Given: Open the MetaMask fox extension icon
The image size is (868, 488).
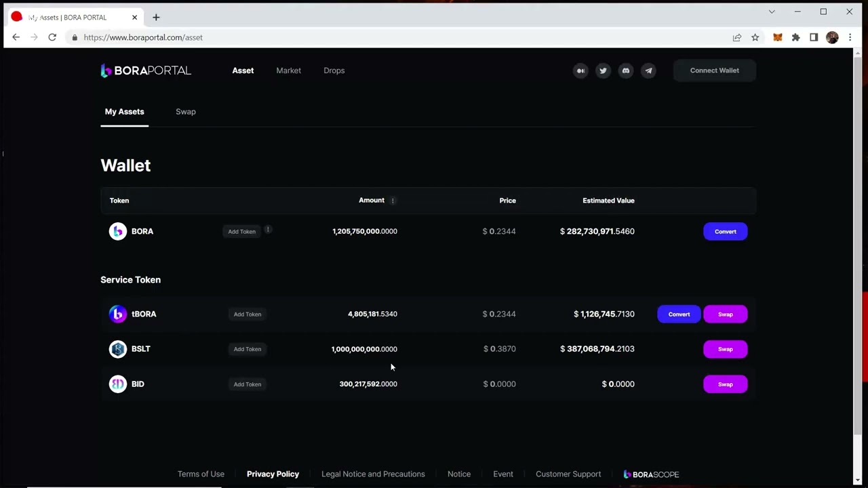Looking at the screenshot, I should tap(778, 37).
